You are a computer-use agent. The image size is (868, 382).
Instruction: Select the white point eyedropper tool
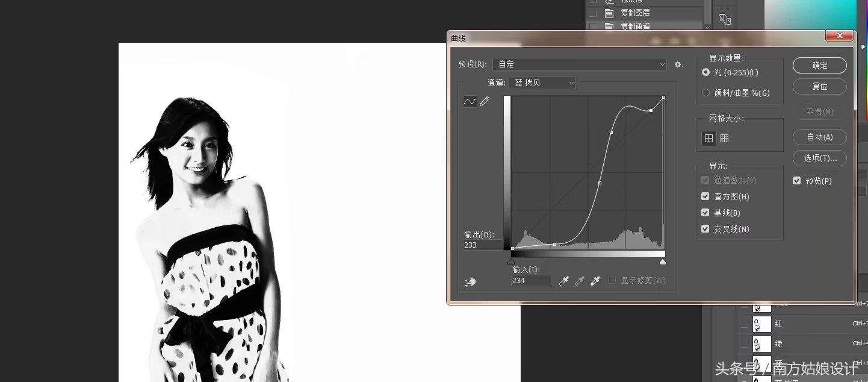(595, 281)
